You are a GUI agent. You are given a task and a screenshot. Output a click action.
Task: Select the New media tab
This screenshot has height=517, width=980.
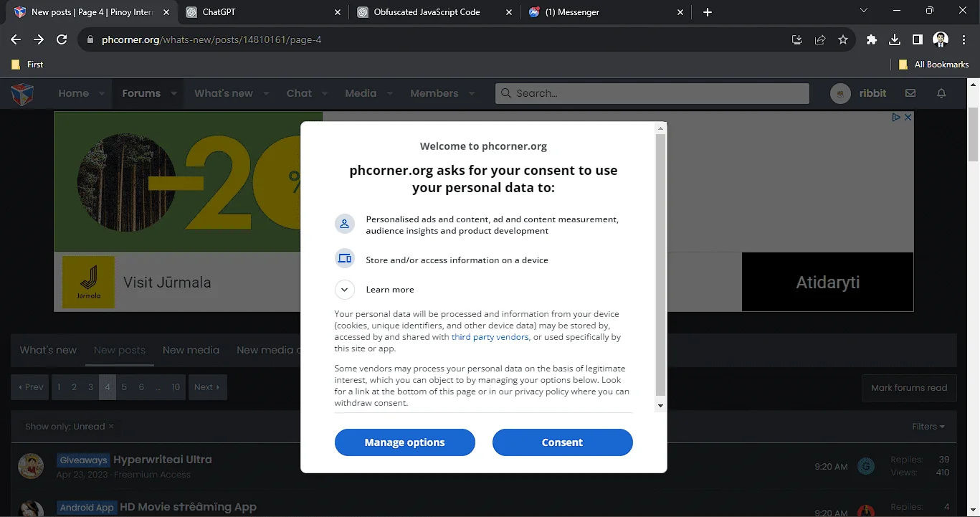point(191,350)
